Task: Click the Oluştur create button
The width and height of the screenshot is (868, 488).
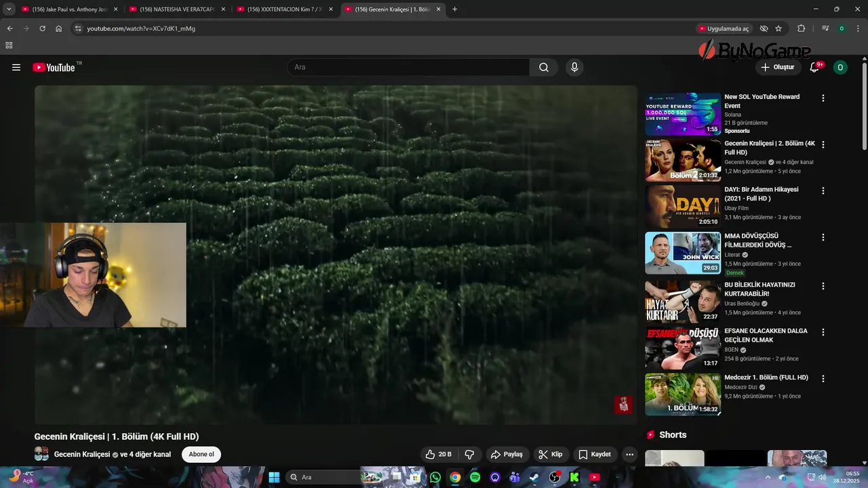Action: click(x=778, y=67)
